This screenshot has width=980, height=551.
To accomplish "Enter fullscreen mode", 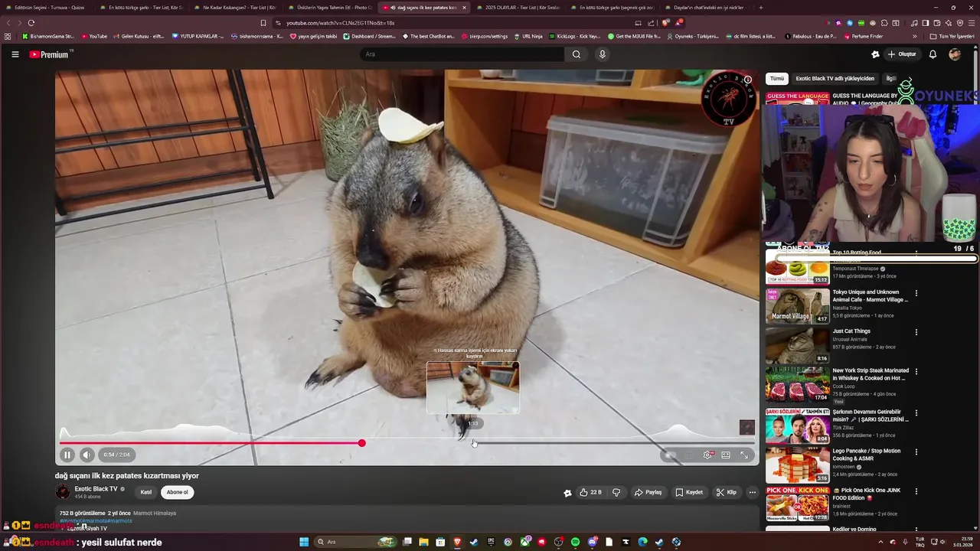I will (x=743, y=455).
